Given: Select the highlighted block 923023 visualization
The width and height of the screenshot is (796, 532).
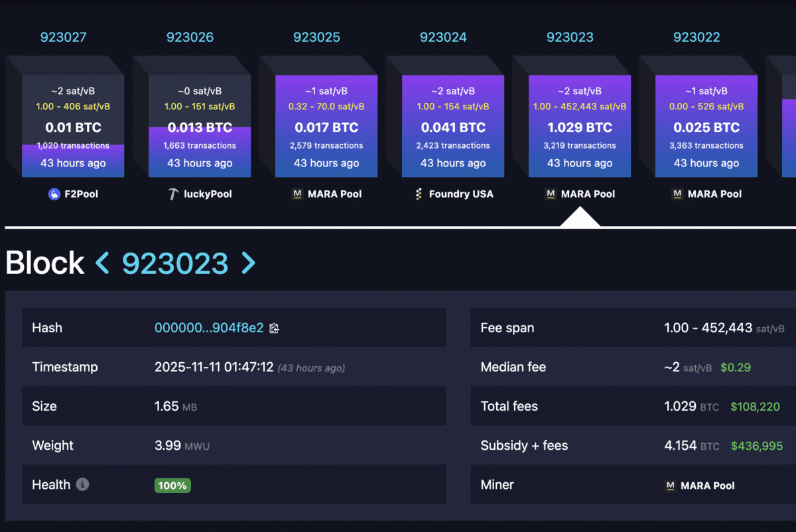Looking at the screenshot, I should click(x=580, y=126).
